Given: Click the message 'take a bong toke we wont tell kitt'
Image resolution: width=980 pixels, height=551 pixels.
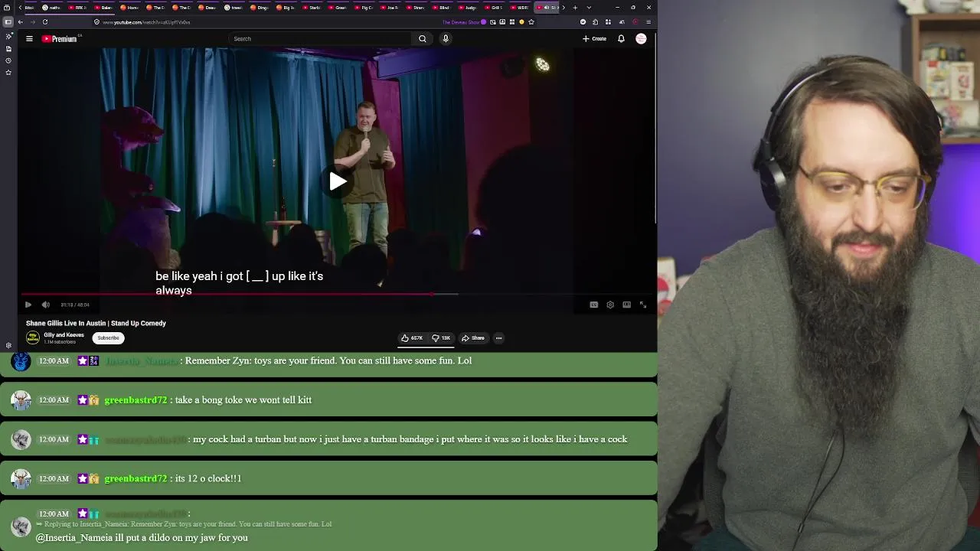Looking at the screenshot, I should click(243, 400).
